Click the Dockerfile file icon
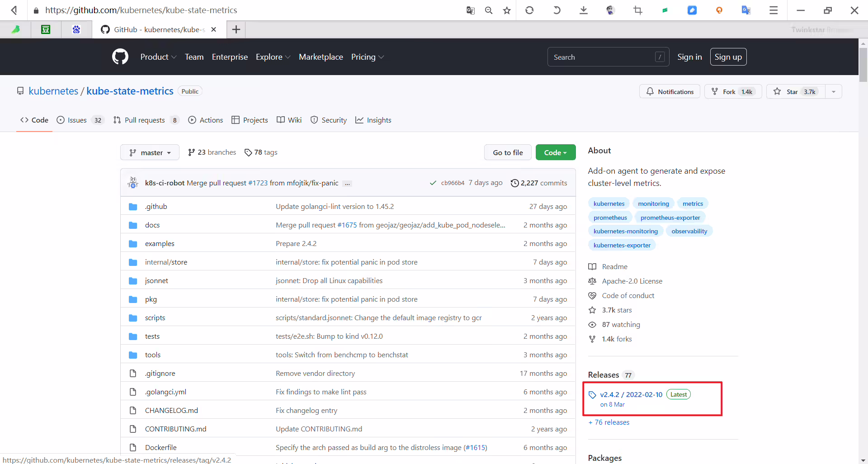The image size is (868, 464). 133,447
